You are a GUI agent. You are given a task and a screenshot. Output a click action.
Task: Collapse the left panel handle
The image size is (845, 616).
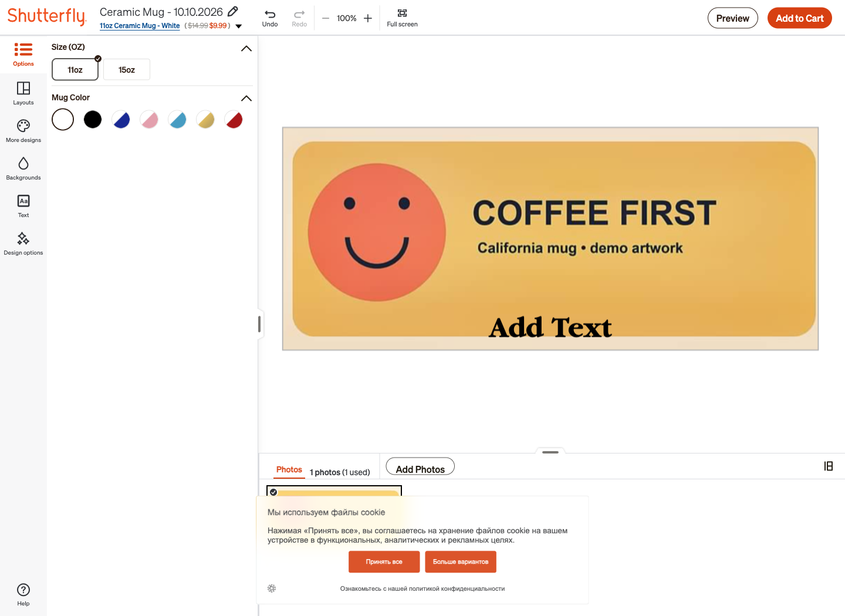(x=259, y=324)
